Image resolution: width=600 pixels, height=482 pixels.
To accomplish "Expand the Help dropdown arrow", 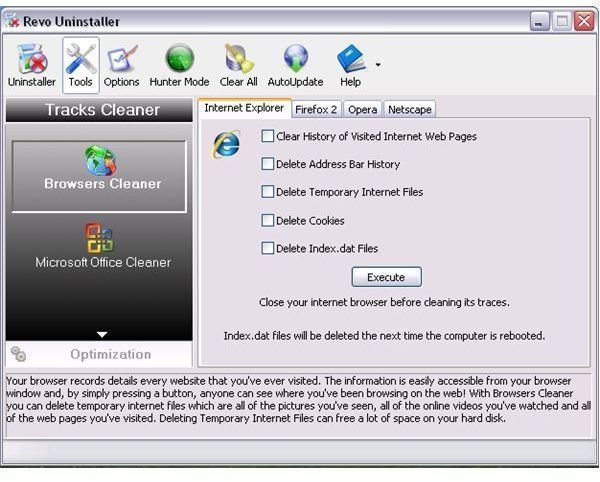I will (378, 65).
